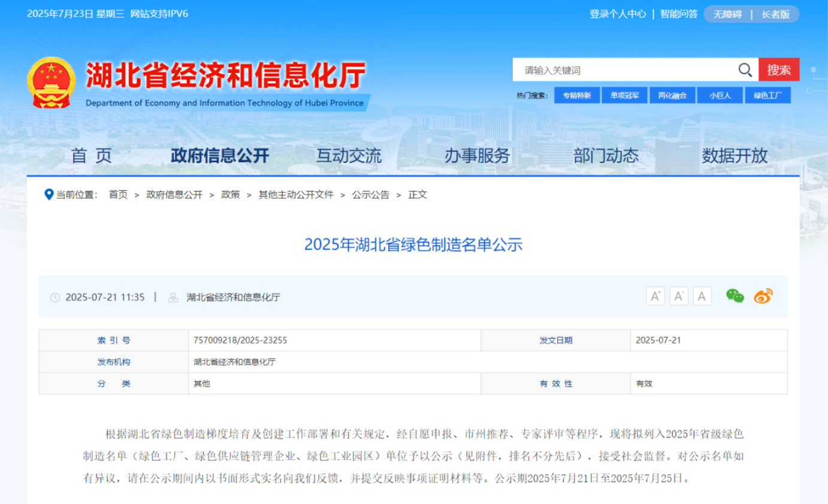Screen dimensions: 828x504
Task: Open 数据开放 navigation item
Action: 735,156
